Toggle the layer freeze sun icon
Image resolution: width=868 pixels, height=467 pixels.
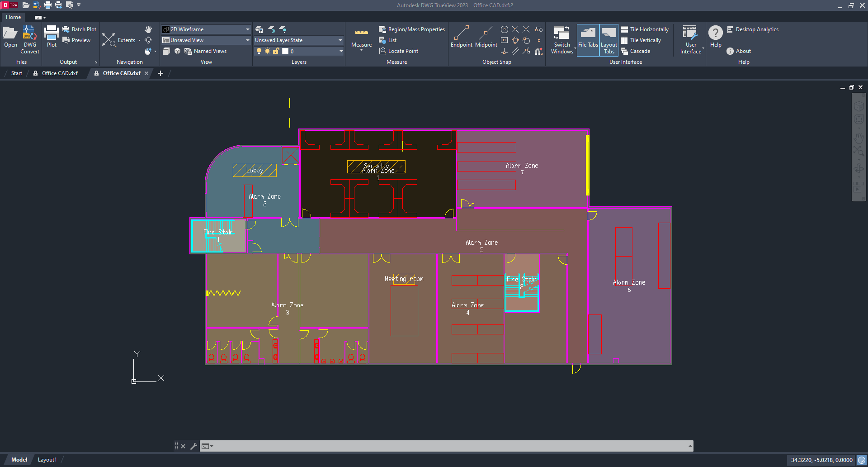click(266, 51)
